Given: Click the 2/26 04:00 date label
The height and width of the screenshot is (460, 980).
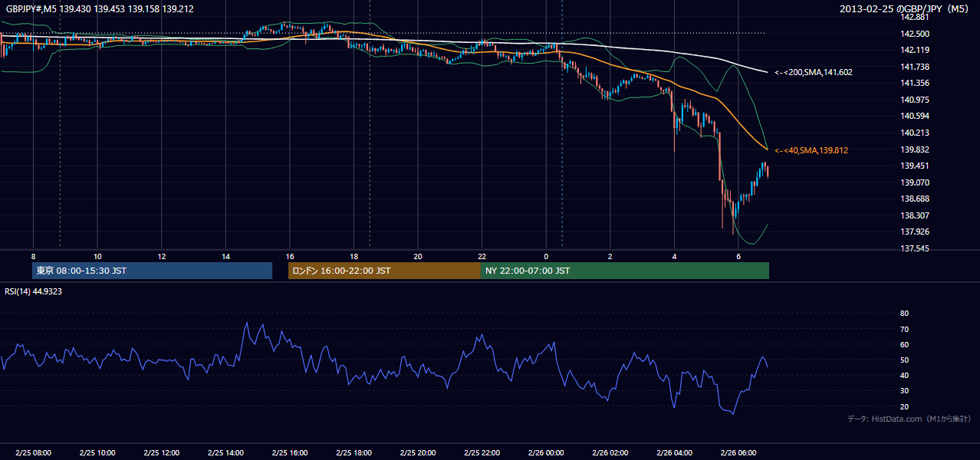Looking at the screenshot, I should click(674, 452).
